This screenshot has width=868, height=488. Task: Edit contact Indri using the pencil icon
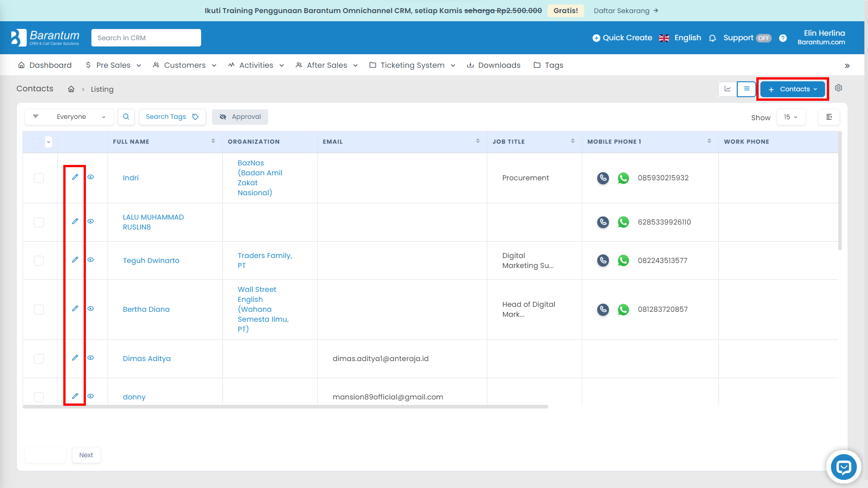[75, 177]
